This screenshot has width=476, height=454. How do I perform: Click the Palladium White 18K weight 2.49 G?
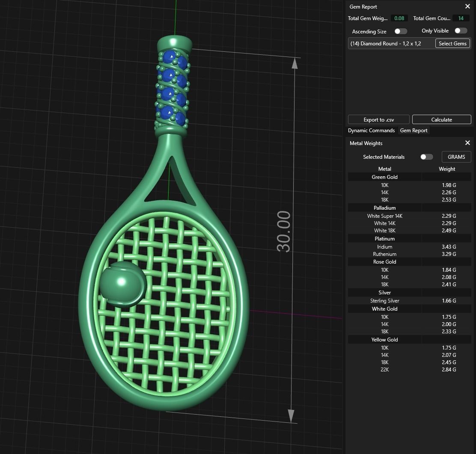449,231
